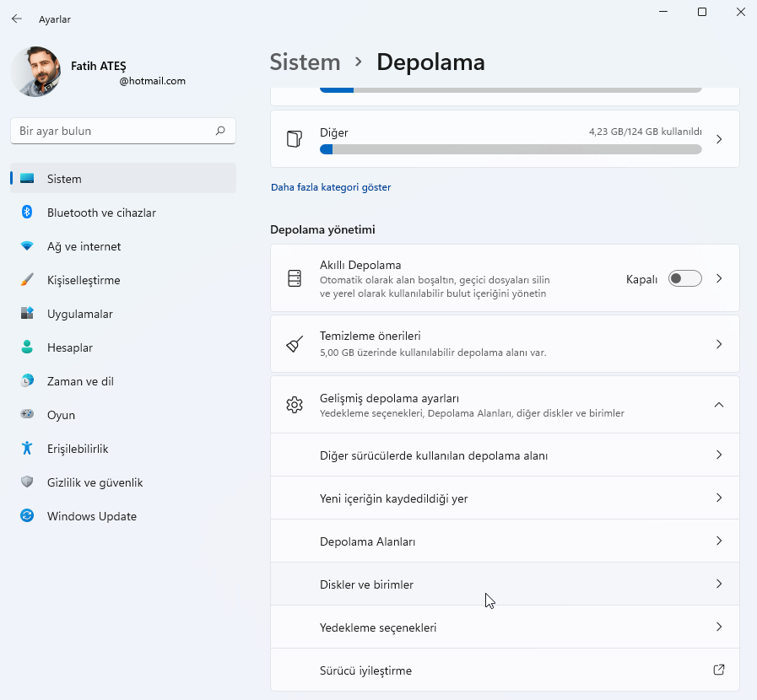Open Temizleme önerileri via its chevron
The width and height of the screenshot is (757, 700).
[719, 343]
